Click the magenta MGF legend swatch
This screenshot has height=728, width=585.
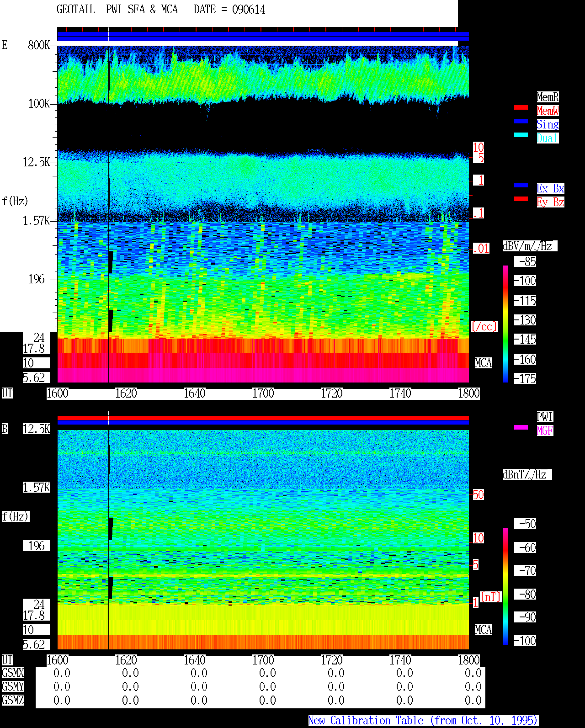521,427
